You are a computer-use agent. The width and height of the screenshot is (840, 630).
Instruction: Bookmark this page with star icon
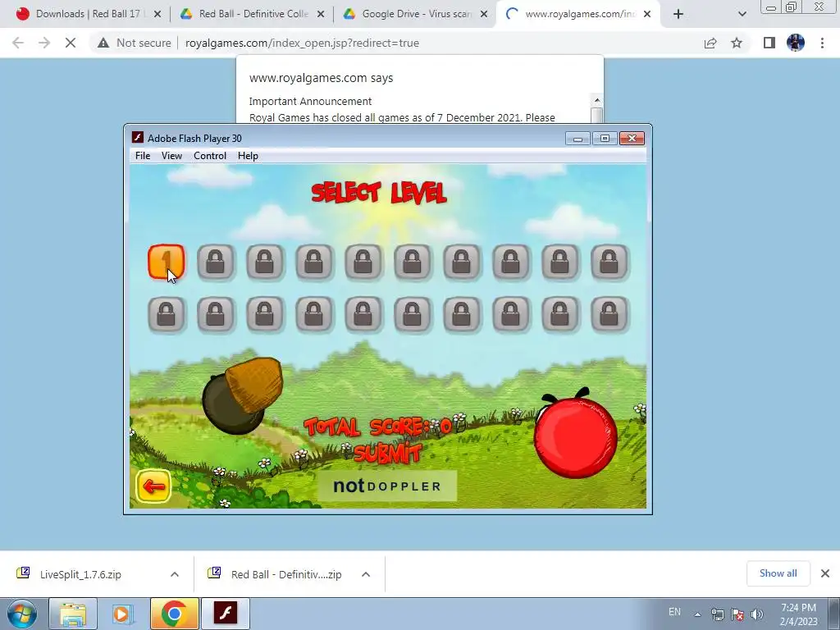[737, 43]
